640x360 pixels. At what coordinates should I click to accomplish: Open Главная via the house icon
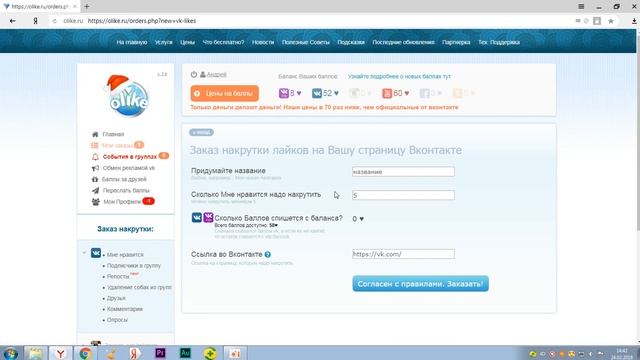click(95, 134)
